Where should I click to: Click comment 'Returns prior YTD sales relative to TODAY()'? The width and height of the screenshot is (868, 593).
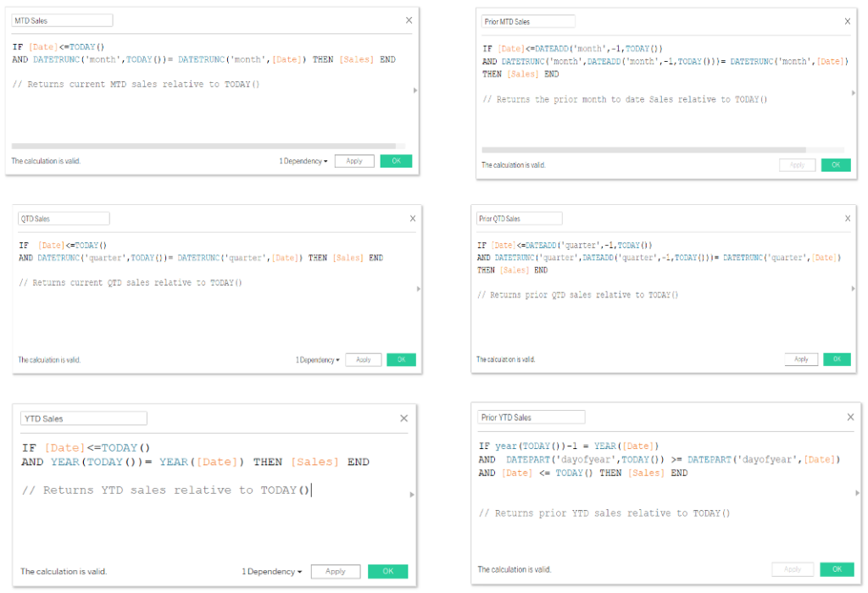click(x=604, y=513)
